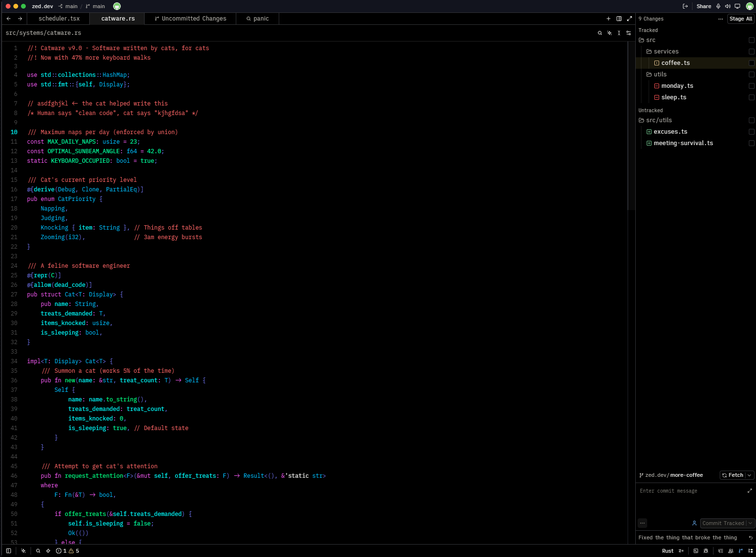Toggle the left dock in status bar
Screen dimensions: 756x557
(8, 551)
